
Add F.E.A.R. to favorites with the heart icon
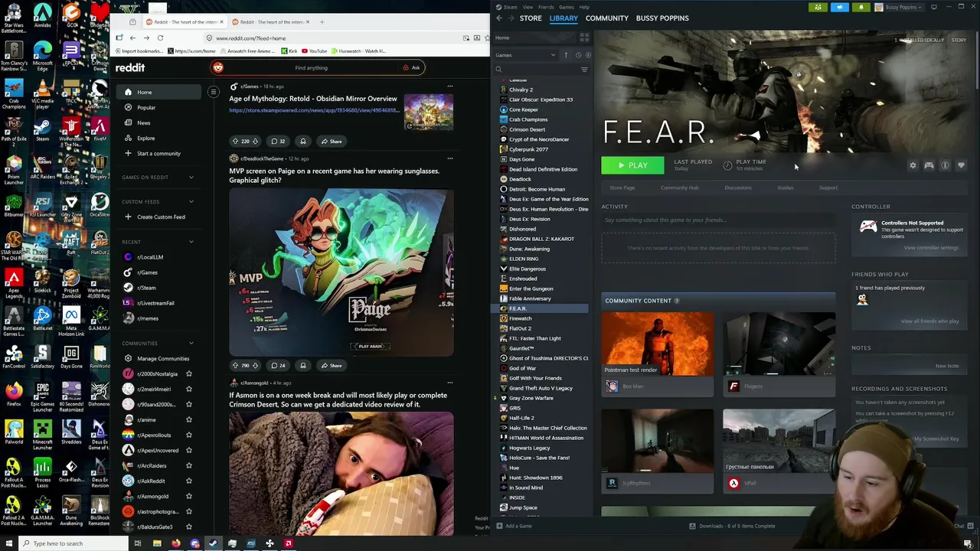(x=961, y=165)
